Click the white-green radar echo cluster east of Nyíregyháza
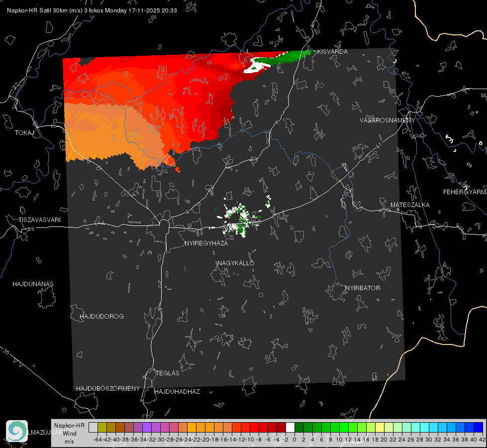Image resolution: width=487 pixels, height=448 pixels. (x=238, y=219)
